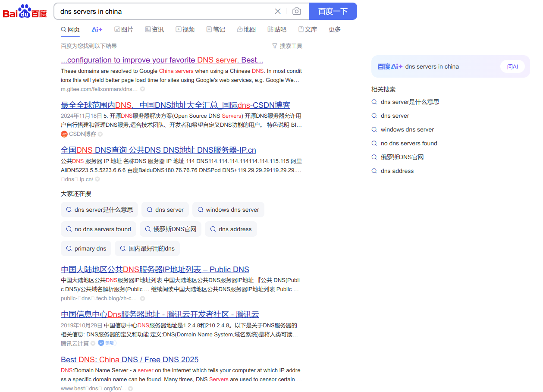This screenshot has height=392, width=543.
Task: Click the 大家还在搜 heading
Action: point(76,194)
